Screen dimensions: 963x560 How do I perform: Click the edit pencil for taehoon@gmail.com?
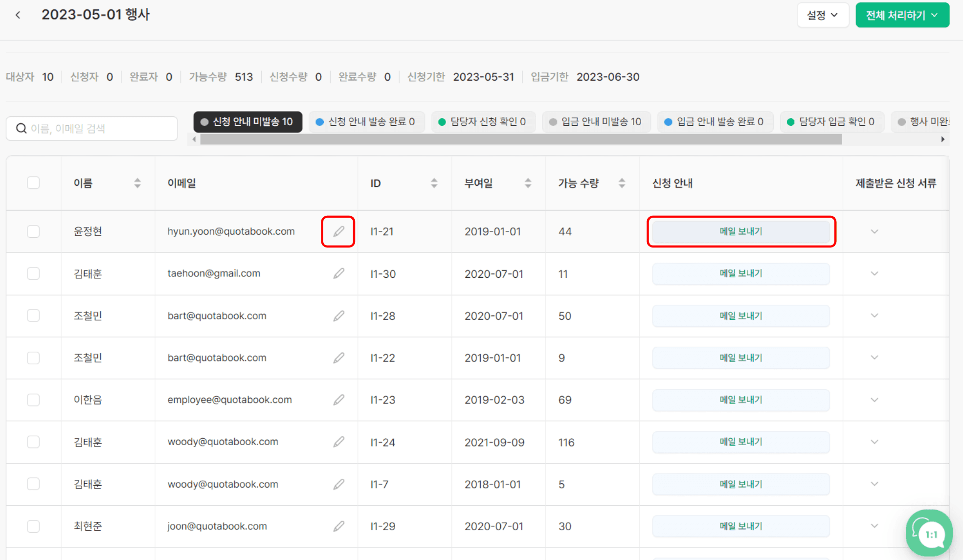(338, 273)
